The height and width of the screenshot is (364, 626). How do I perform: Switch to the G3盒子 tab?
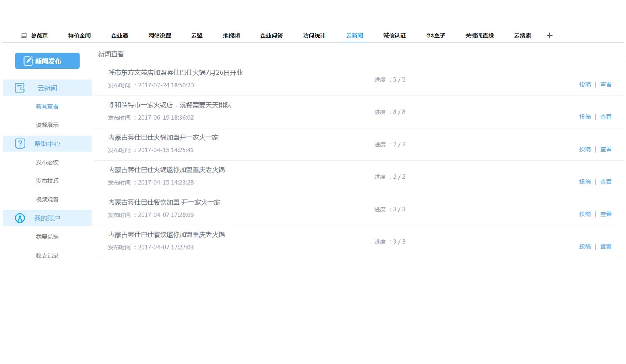(x=436, y=36)
